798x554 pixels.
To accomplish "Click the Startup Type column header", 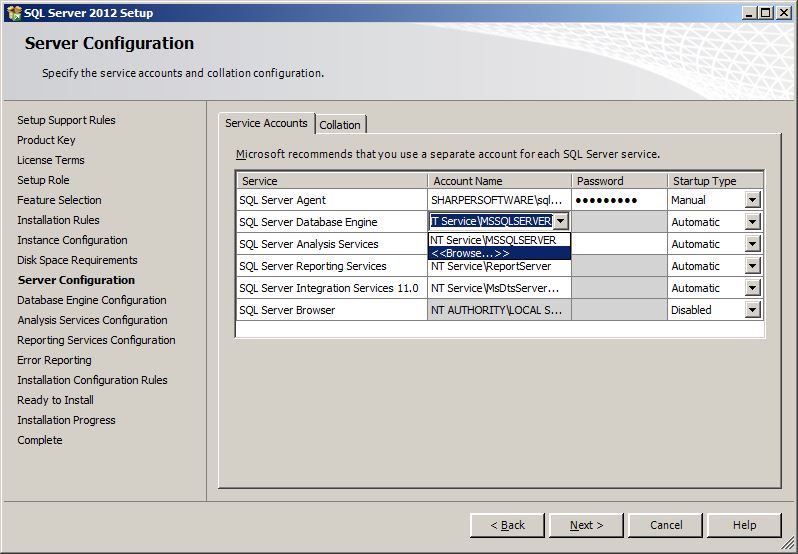I will (715, 181).
